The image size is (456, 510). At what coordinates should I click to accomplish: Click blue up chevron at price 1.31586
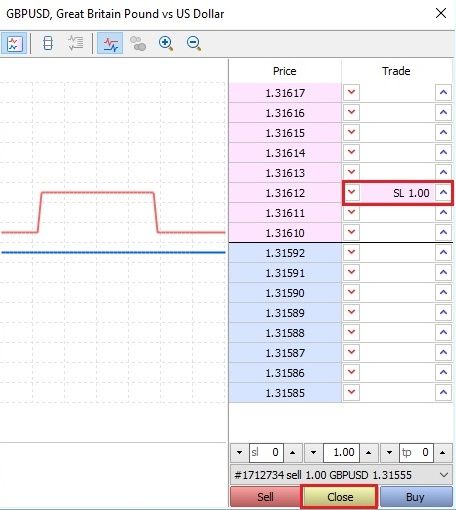click(443, 372)
